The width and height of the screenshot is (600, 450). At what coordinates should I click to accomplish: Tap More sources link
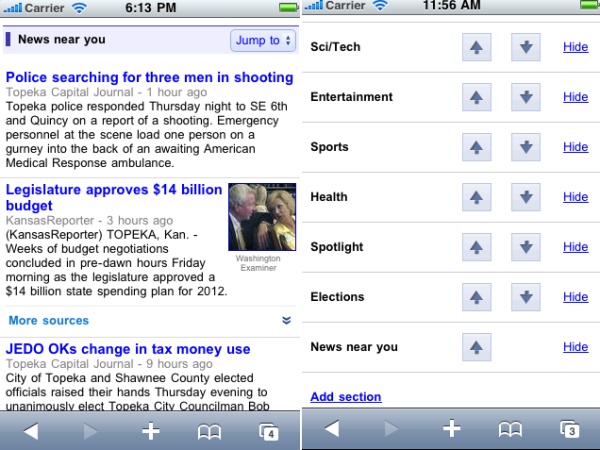tap(49, 320)
